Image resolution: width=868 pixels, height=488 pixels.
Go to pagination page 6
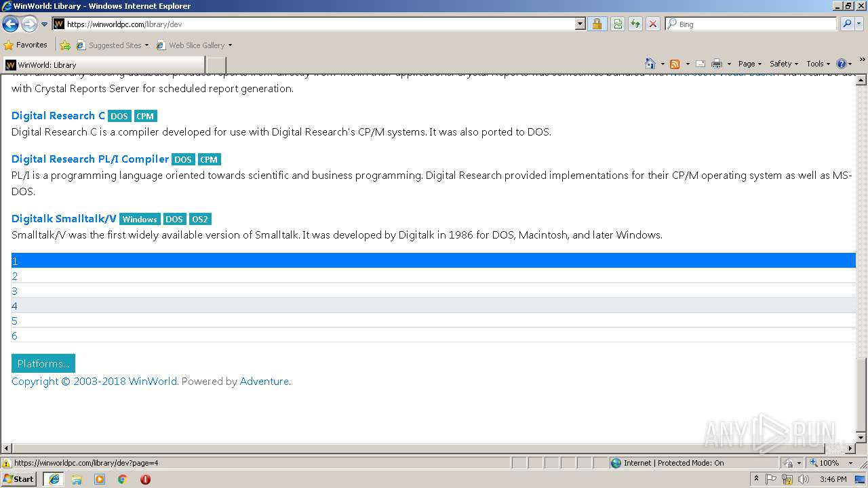click(433, 335)
